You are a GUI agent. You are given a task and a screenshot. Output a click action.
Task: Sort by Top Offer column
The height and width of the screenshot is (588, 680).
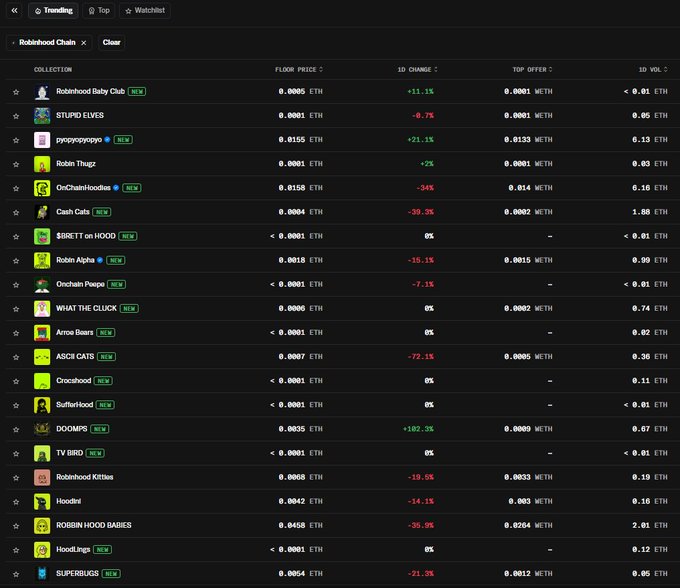click(532, 69)
